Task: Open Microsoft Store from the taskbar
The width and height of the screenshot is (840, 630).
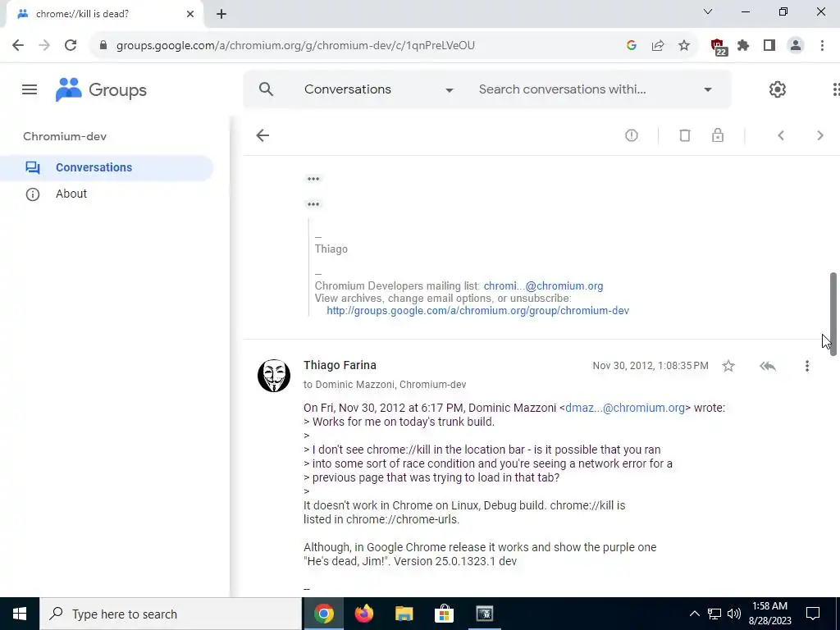Action: tap(444, 614)
